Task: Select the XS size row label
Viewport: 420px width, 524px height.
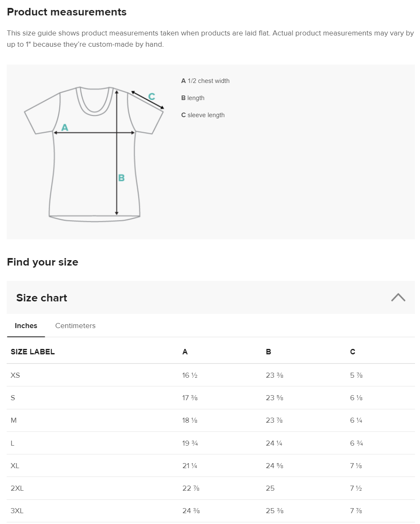Action: coord(15,375)
